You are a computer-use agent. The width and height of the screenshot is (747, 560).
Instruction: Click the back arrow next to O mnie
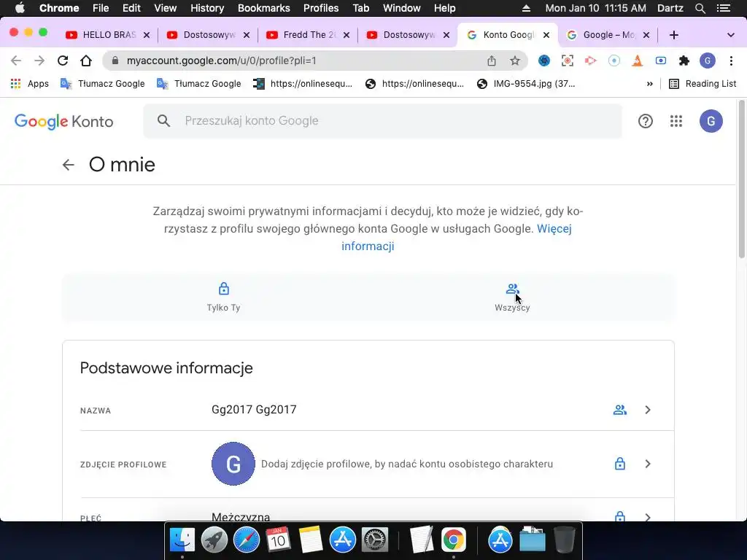68,165
